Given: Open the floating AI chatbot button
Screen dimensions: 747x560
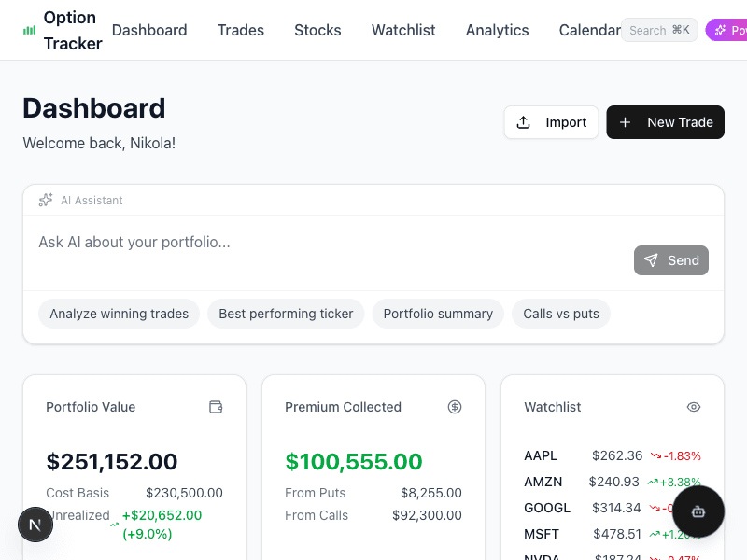Looking at the screenshot, I should click(698, 511).
